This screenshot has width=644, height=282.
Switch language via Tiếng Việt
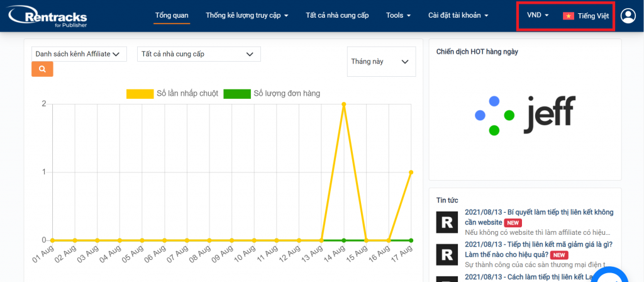[x=593, y=16]
